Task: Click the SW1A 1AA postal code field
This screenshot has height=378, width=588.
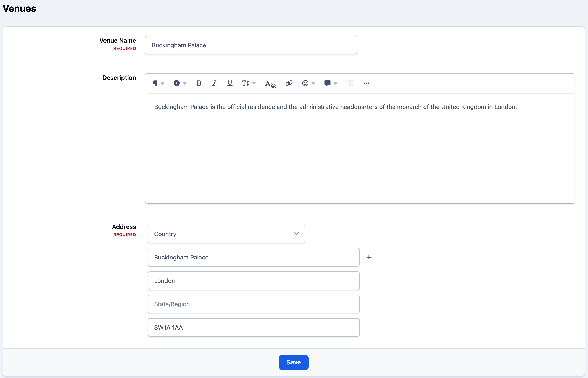Action: tap(254, 327)
